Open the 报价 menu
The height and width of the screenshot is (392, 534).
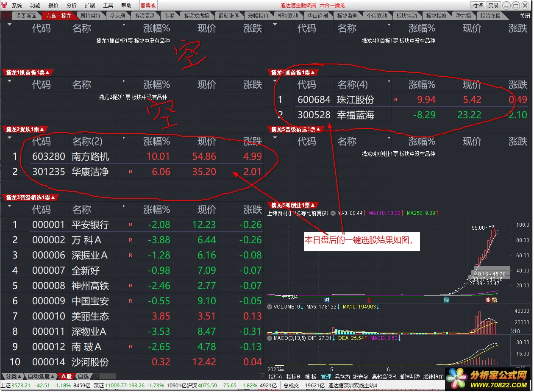(x=53, y=6)
